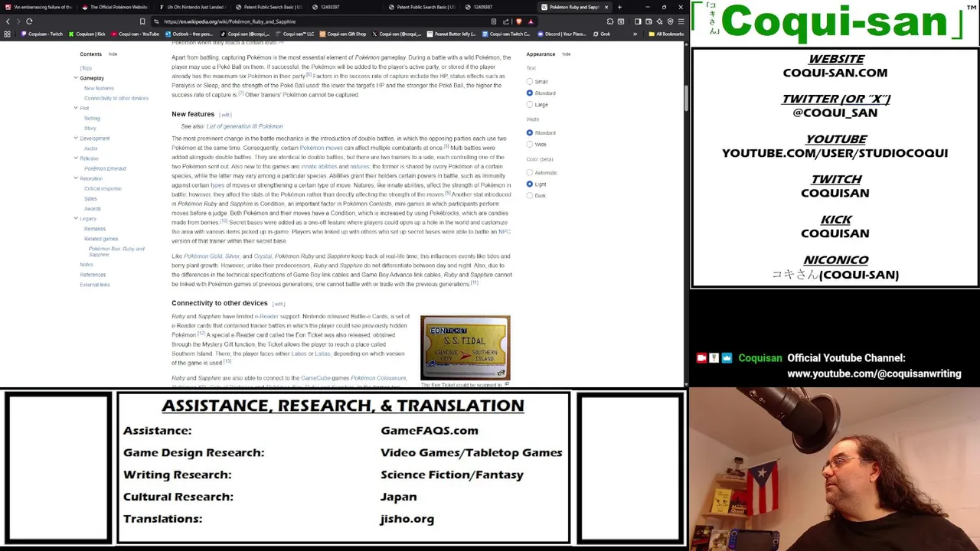
Task: Open the innate abilities link
Action: pos(318,166)
